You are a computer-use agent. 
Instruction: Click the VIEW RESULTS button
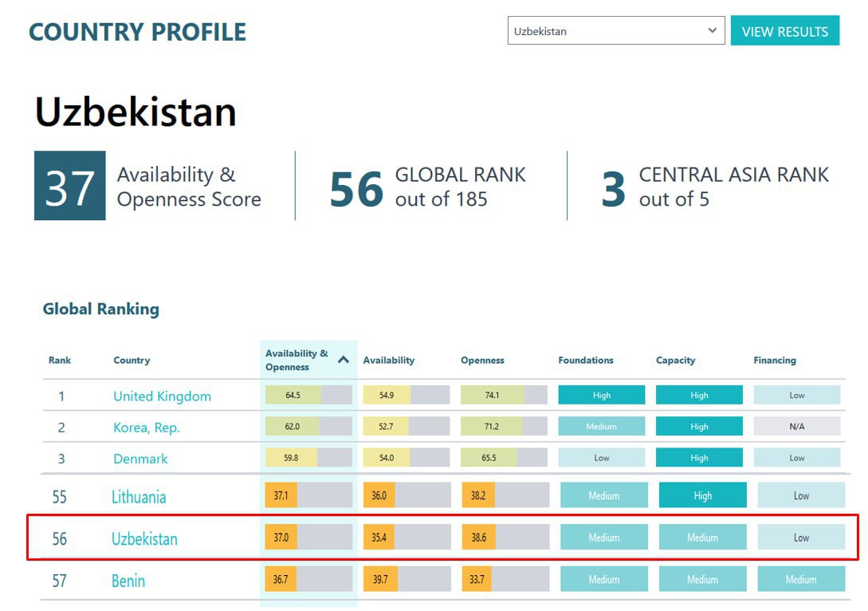(784, 31)
